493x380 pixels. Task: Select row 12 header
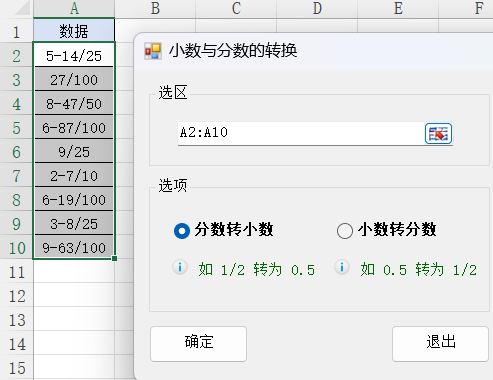(16, 296)
